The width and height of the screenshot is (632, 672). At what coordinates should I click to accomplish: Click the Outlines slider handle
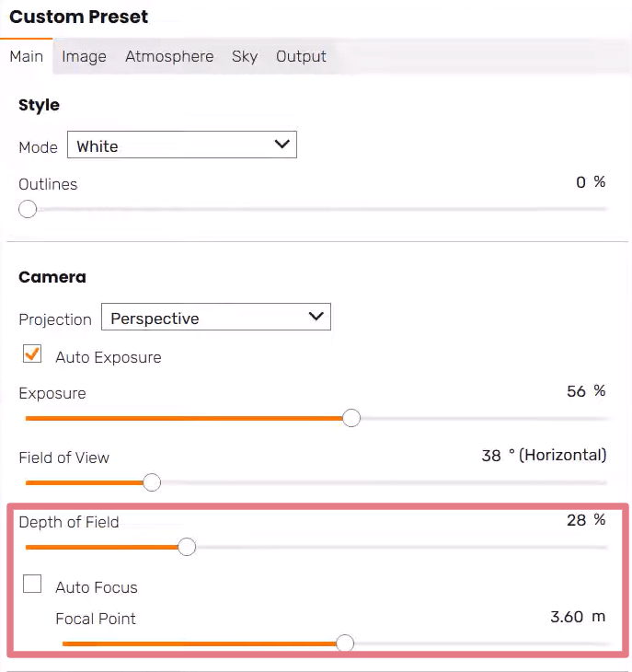click(28, 209)
